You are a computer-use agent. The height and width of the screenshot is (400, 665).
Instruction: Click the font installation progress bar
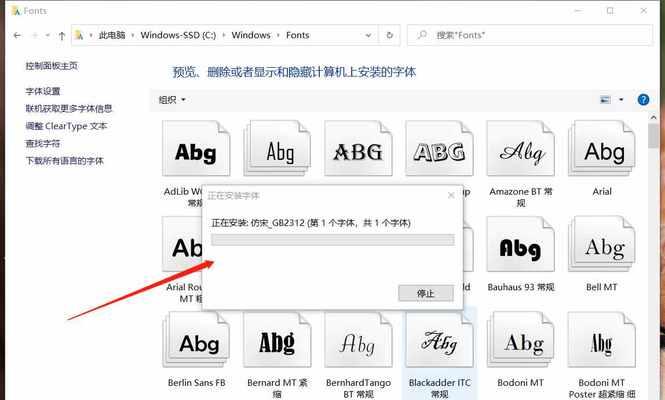(x=333, y=240)
